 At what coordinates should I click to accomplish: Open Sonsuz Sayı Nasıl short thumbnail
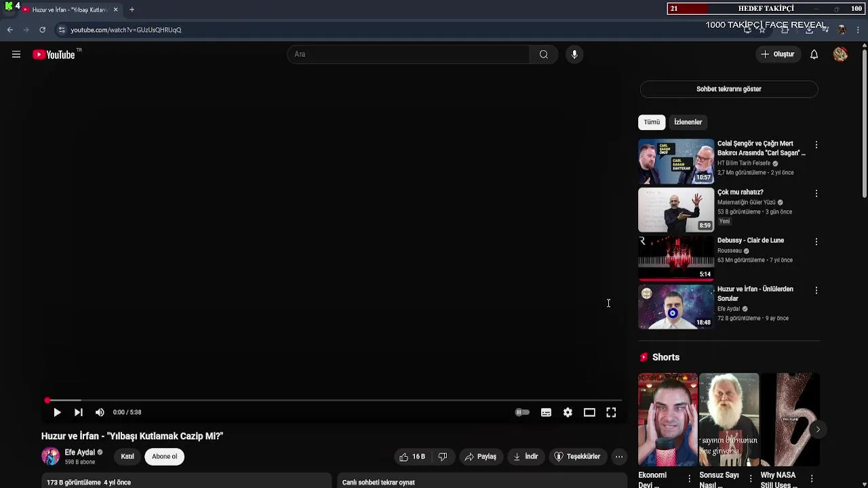[729, 420]
